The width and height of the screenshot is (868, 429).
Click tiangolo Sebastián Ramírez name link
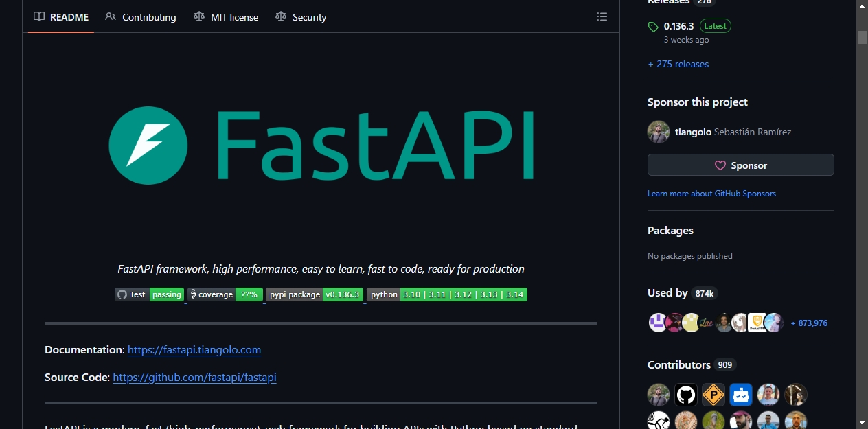pyautogui.click(x=733, y=132)
